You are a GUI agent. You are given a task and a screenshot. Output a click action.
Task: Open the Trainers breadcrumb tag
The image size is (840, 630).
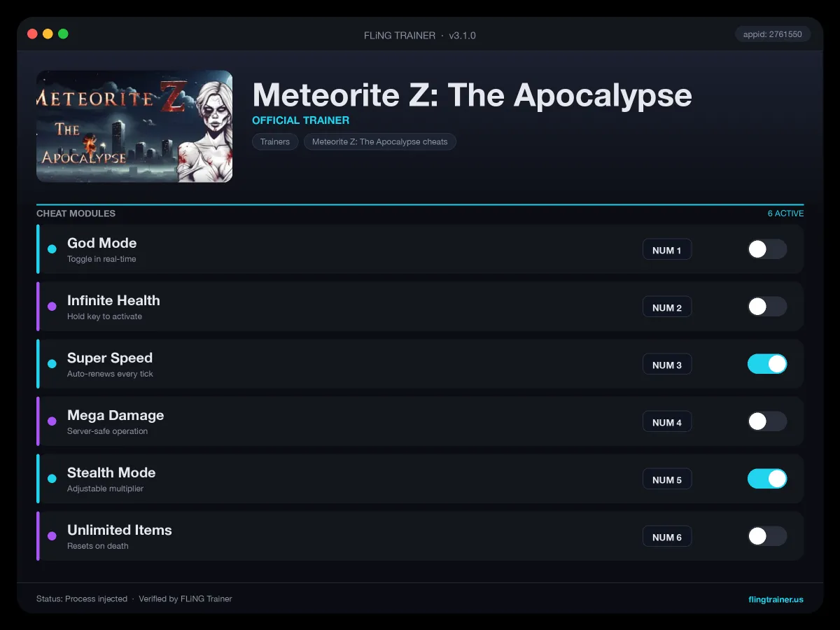tap(275, 141)
